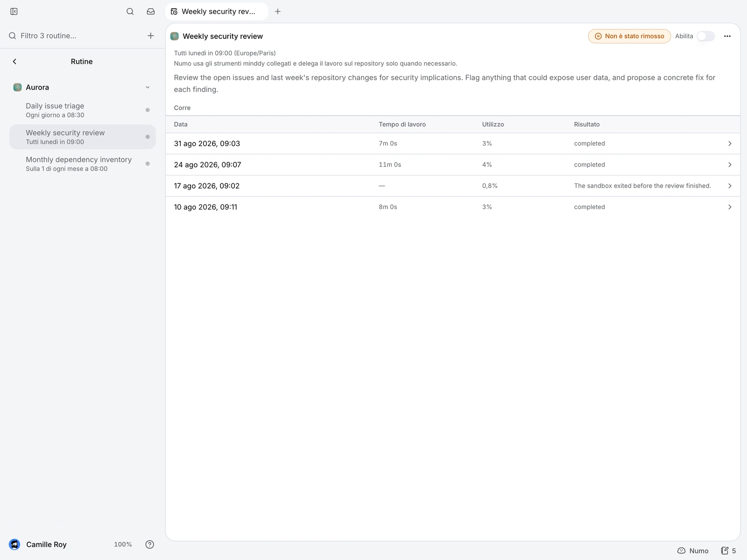The image size is (747, 560).
Task: Expand the 10 ago 2026 run chevron
Action: pyautogui.click(x=730, y=207)
